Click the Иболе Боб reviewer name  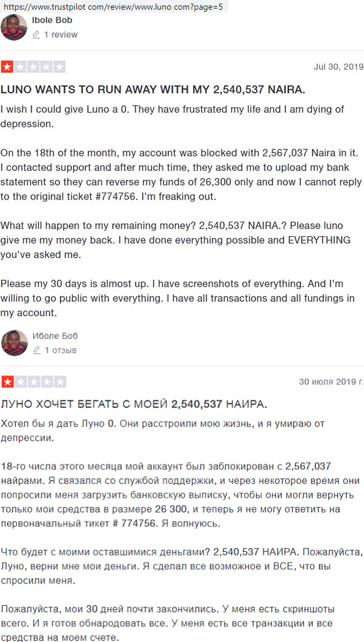pyautogui.click(x=55, y=336)
